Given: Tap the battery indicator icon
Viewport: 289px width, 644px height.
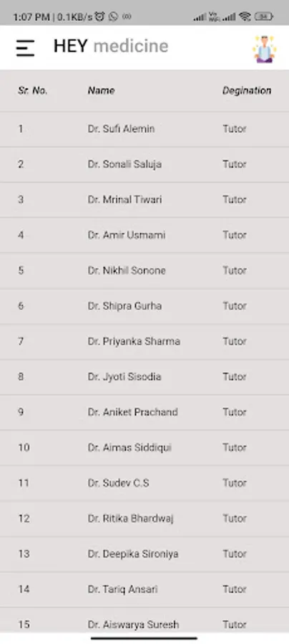Looking at the screenshot, I should [263, 17].
